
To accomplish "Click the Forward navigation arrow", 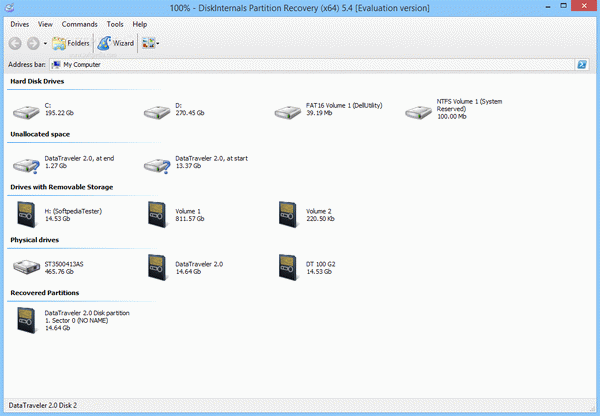I will pos(33,43).
